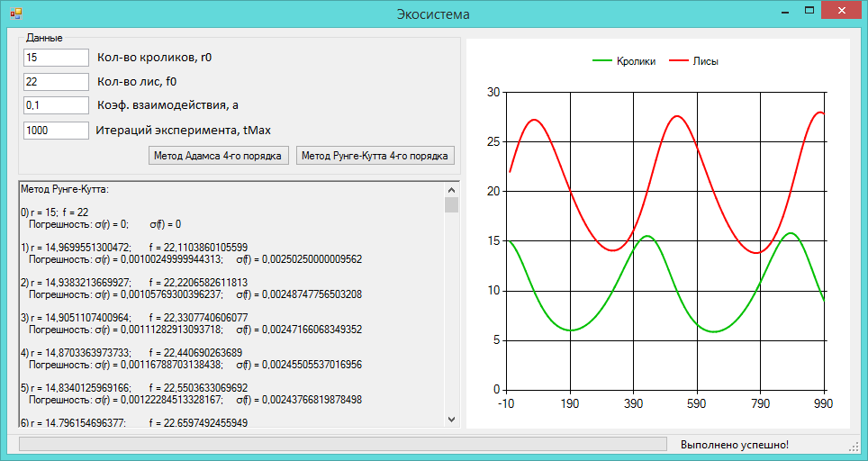Click the application icon in title bar
This screenshot has width=868, height=461.
(x=15, y=14)
